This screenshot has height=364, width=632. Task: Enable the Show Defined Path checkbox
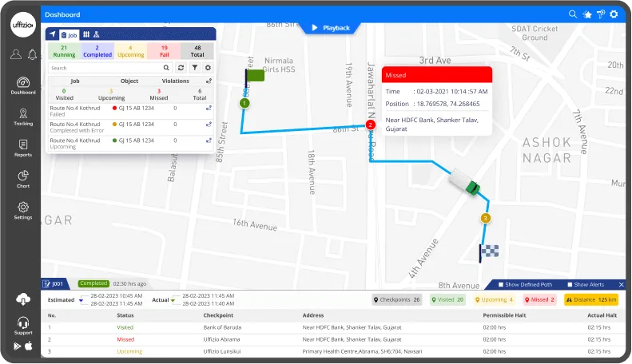point(500,284)
